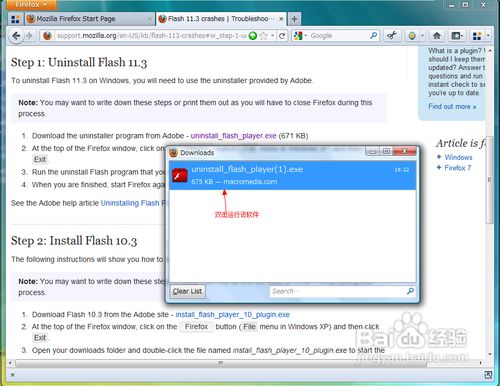Screen dimensions: 500x386
Task: Open the Google search engine dropdown
Action: pos(300,36)
